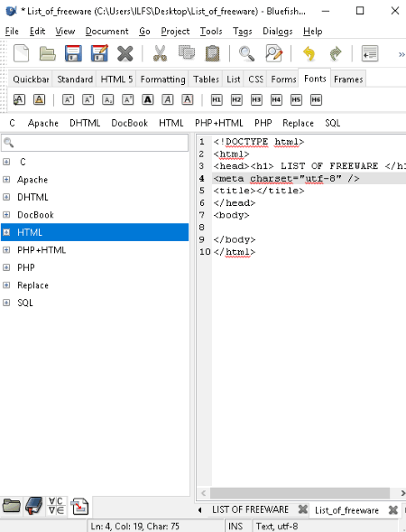Expand the PHP snippet group

pyautogui.click(x=6, y=267)
